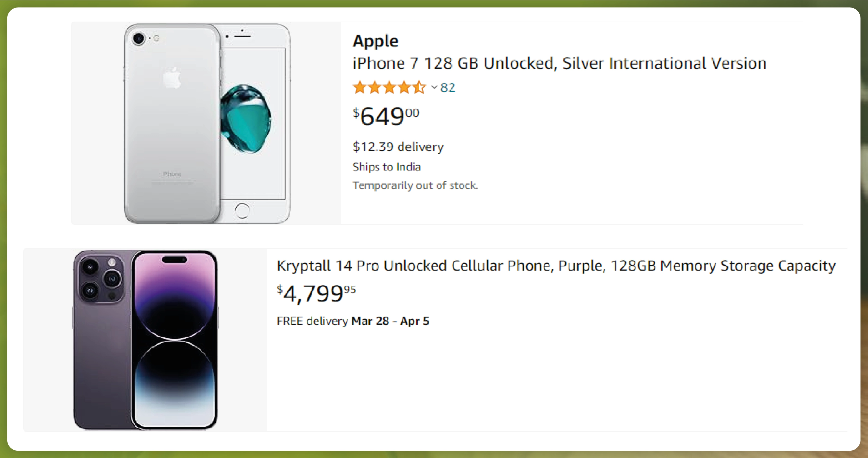Click FREE delivery Mar 28 - Apr 5
The height and width of the screenshot is (458, 868).
[353, 321]
